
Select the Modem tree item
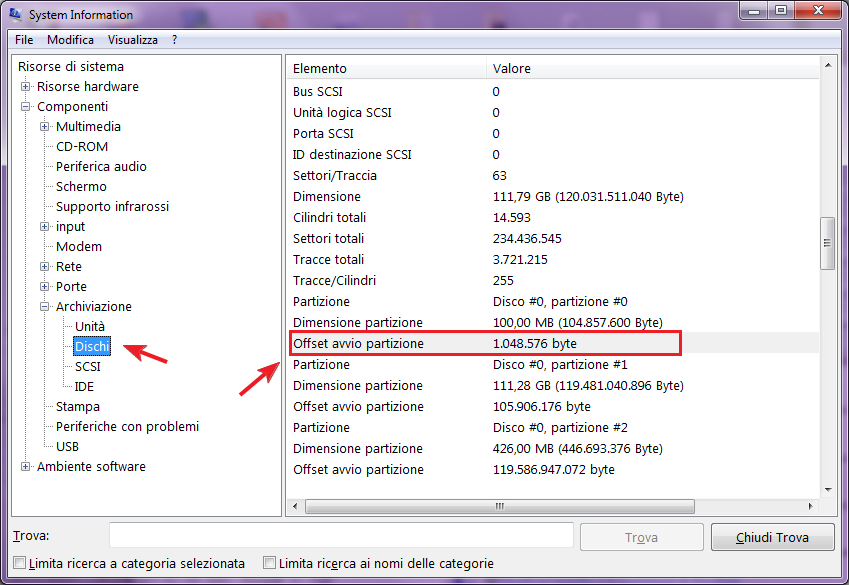(x=79, y=247)
